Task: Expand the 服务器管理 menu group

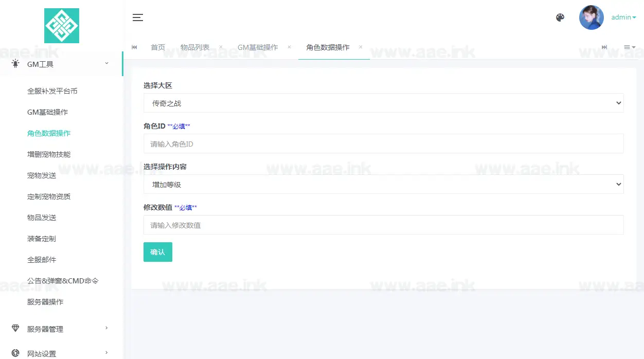Action: tap(61, 329)
